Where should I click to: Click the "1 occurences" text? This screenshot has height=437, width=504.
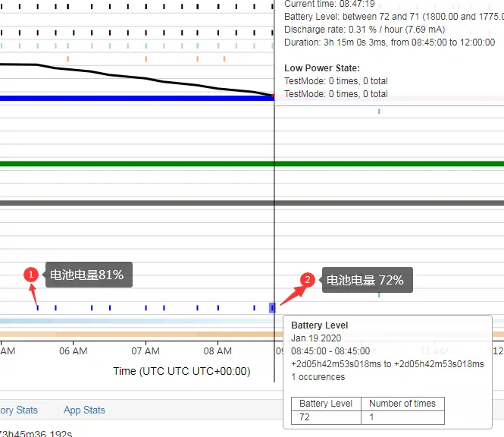pyautogui.click(x=318, y=377)
